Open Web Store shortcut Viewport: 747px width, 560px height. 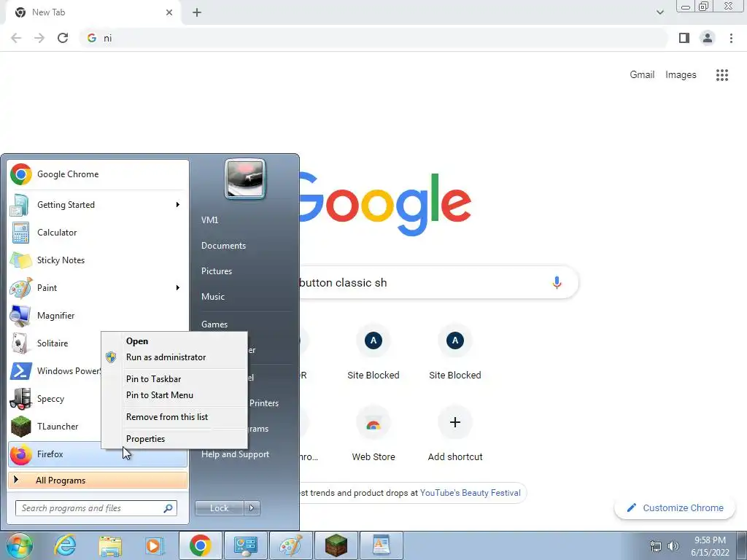373,435
